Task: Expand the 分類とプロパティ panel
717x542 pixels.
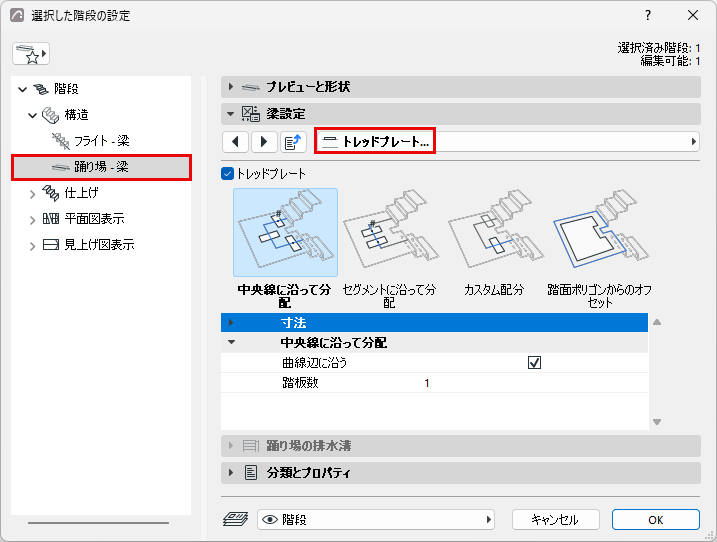Action: 230,472
